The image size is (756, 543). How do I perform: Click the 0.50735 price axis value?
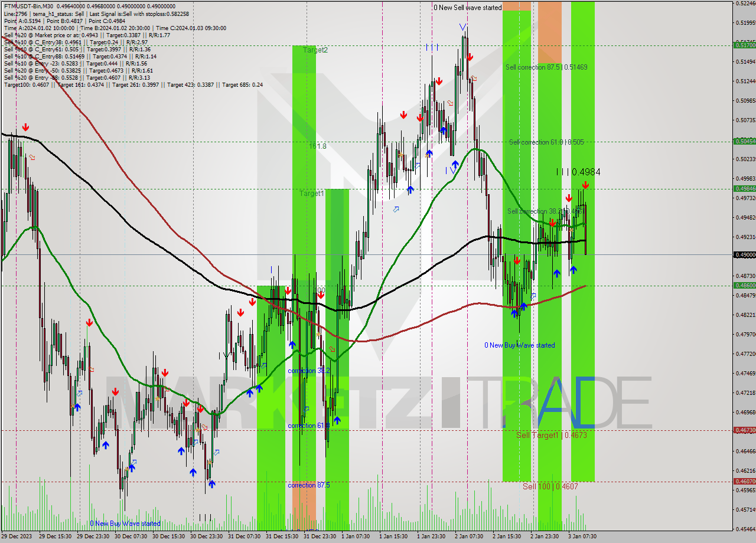(x=745, y=120)
